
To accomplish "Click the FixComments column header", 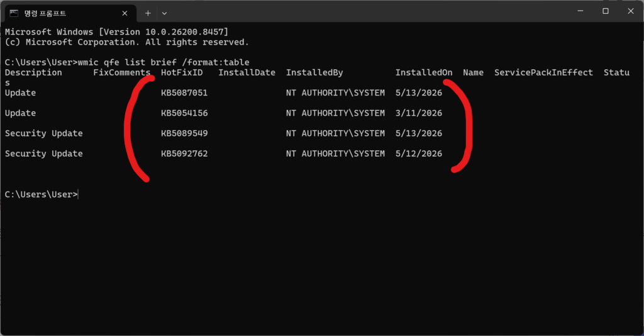I will click(x=122, y=73).
